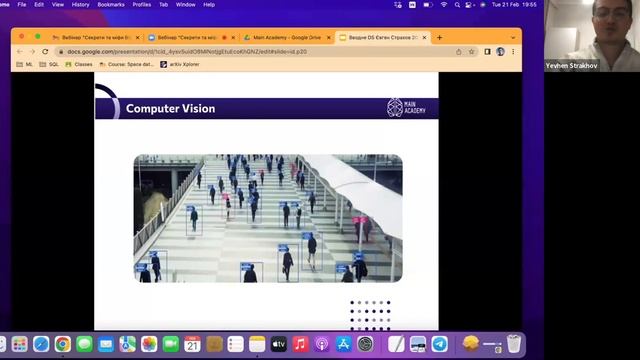Open Maps app in the Dock
The width and height of the screenshot is (640, 360).
coord(127,344)
